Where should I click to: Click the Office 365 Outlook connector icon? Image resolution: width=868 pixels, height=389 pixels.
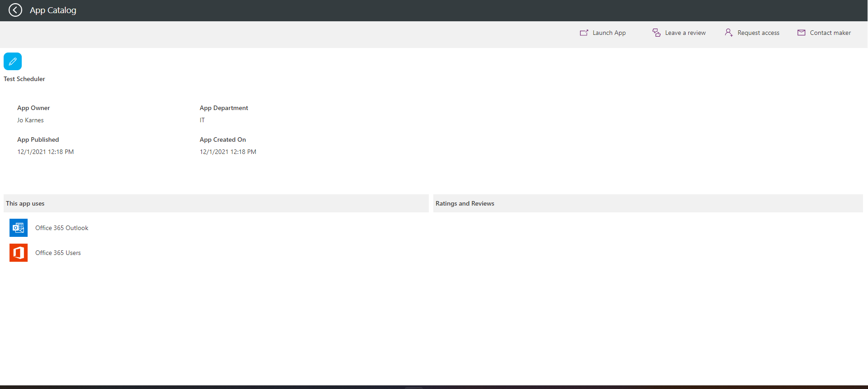tap(19, 228)
